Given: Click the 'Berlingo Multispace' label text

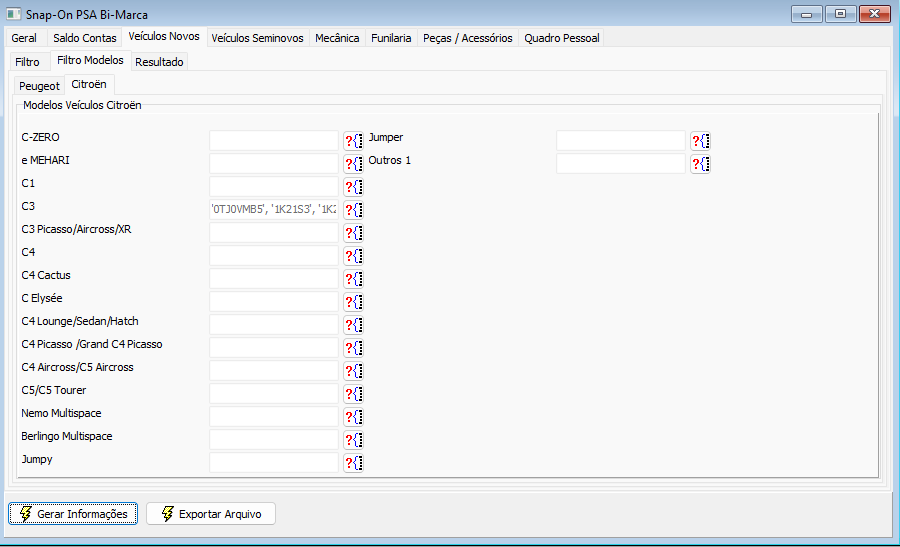Looking at the screenshot, I should pyautogui.click(x=67, y=436).
